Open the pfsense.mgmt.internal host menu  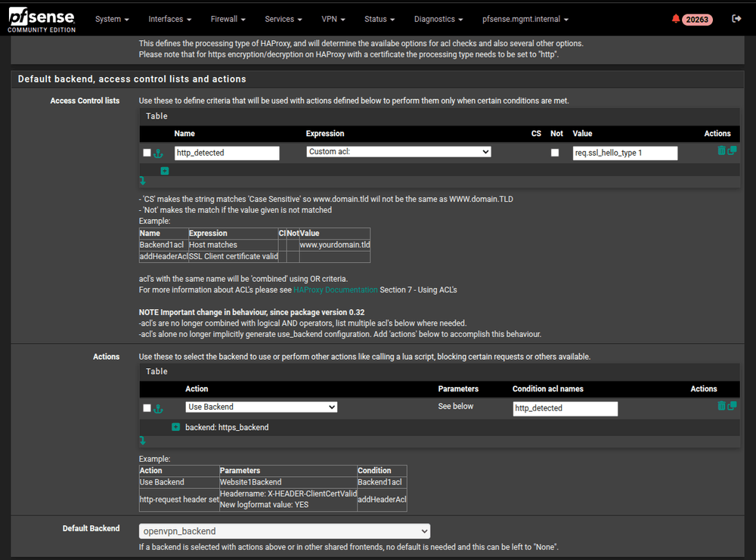tap(525, 20)
